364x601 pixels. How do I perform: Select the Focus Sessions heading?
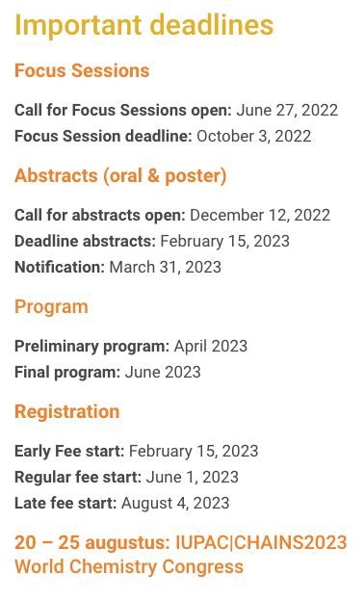82,70
